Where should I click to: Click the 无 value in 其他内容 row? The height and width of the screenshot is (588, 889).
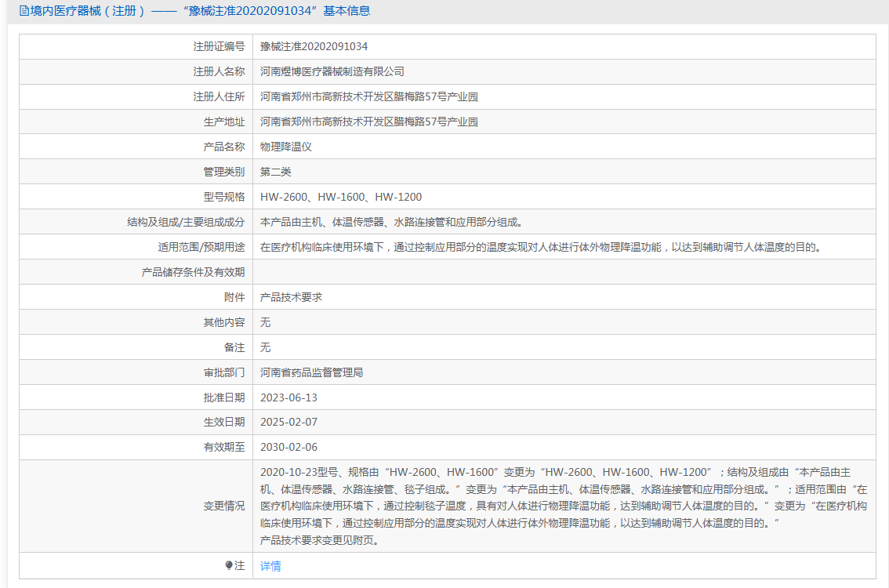click(265, 322)
